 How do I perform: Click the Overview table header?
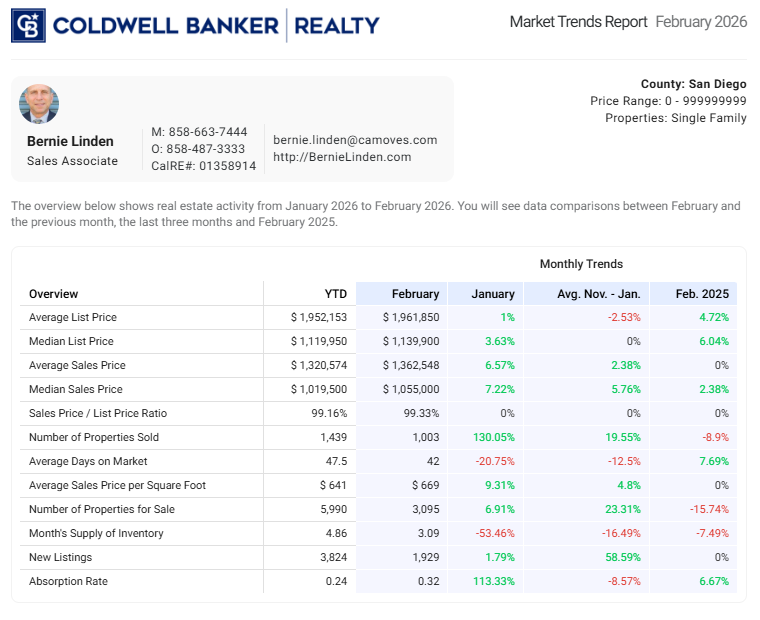pos(54,294)
